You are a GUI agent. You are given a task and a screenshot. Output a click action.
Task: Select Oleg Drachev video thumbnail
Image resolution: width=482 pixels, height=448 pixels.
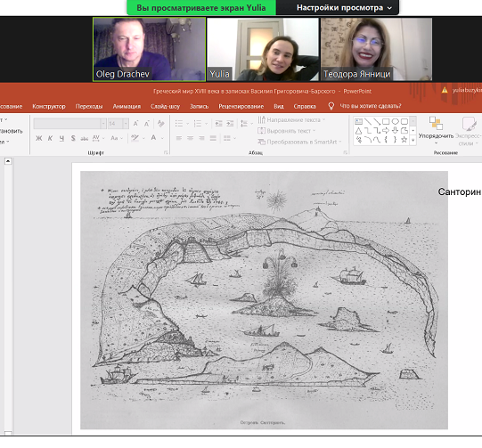pyautogui.click(x=150, y=49)
